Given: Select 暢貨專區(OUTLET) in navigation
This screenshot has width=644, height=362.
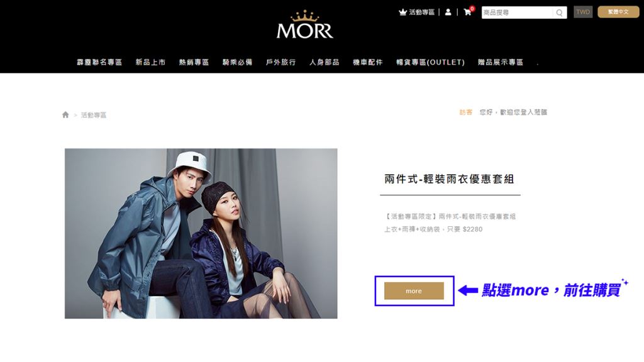Looking at the screenshot, I should (430, 62).
